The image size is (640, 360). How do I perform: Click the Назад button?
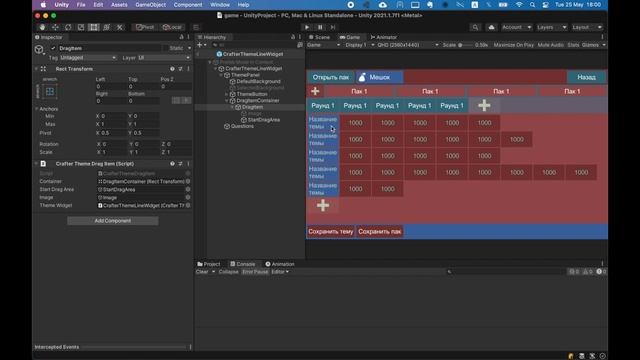586,77
